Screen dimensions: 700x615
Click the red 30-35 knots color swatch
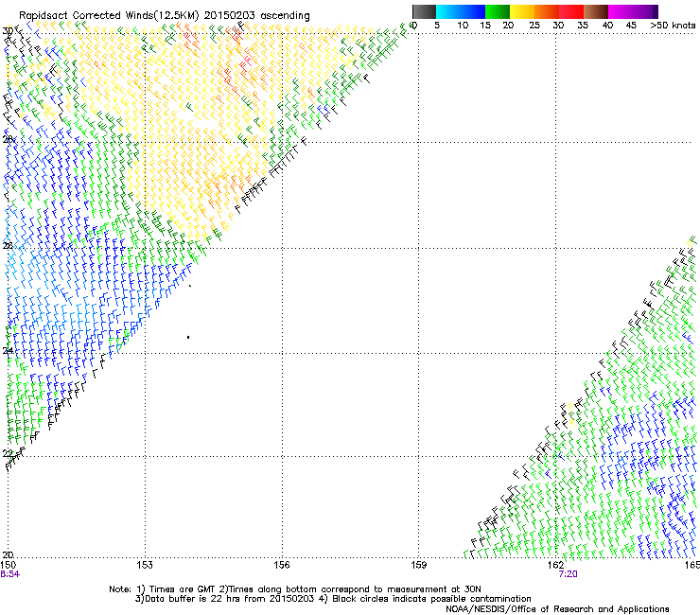click(x=571, y=11)
